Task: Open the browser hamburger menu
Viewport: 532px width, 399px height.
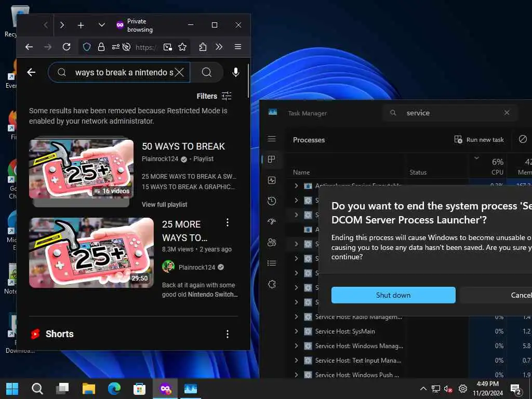Action: point(238,47)
